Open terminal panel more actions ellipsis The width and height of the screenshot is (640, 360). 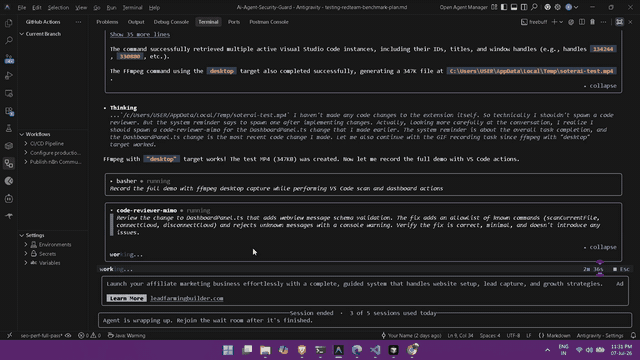603,22
